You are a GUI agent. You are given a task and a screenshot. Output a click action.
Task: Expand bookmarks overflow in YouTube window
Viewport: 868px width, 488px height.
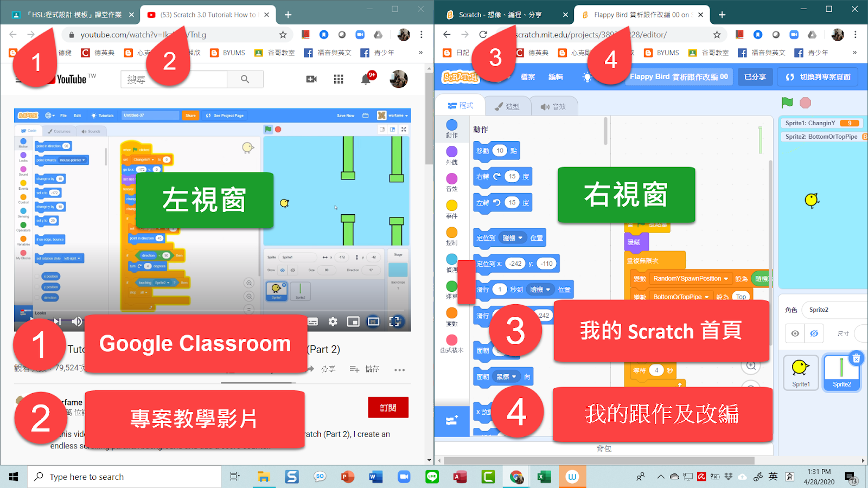coord(420,53)
